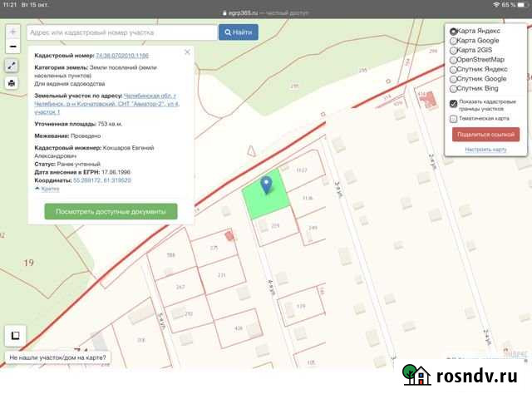The width and height of the screenshot is (532, 399).
Task: Click the parcel labeled 231 on map
Action: coord(222,275)
